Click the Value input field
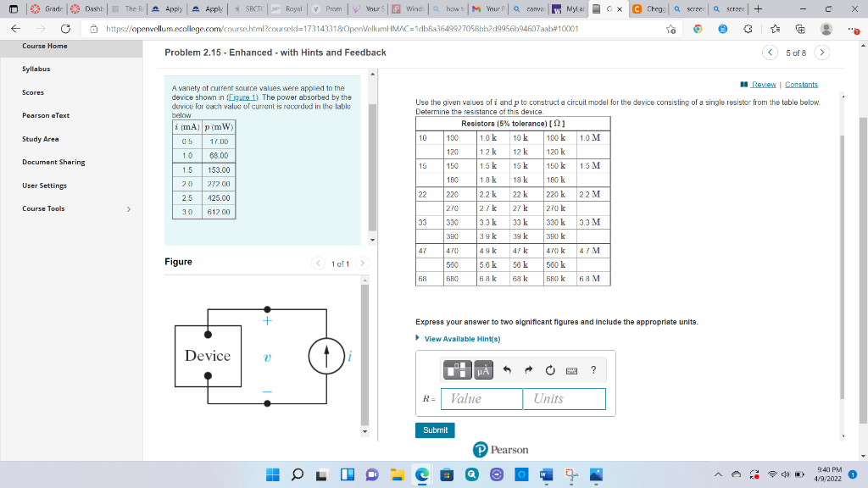Viewport: 868px width, 488px height. (x=481, y=398)
